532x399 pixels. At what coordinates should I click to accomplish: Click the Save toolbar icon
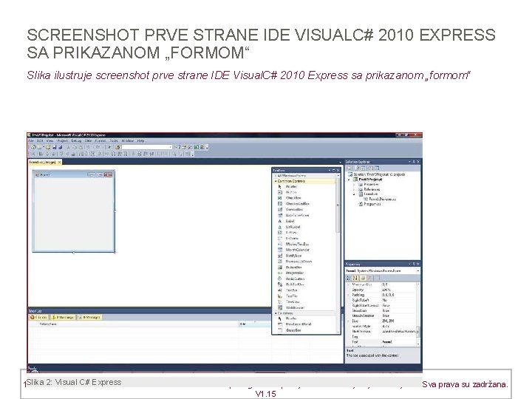[54, 147]
